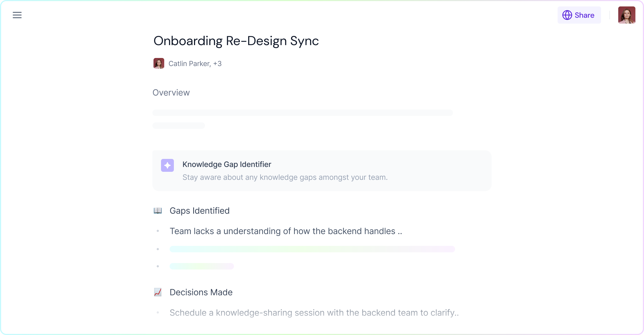
Task: Expand the Gaps Identified section
Action: (199, 211)
